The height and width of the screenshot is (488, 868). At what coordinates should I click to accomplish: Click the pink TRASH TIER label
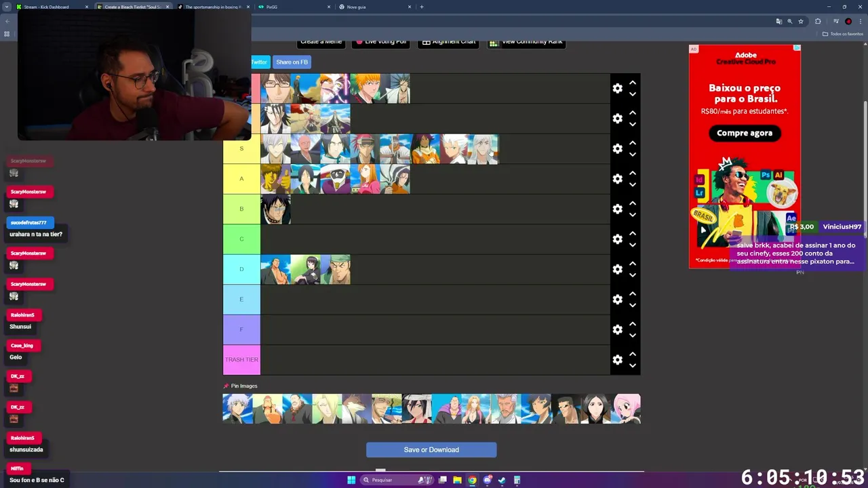point(241,359)
